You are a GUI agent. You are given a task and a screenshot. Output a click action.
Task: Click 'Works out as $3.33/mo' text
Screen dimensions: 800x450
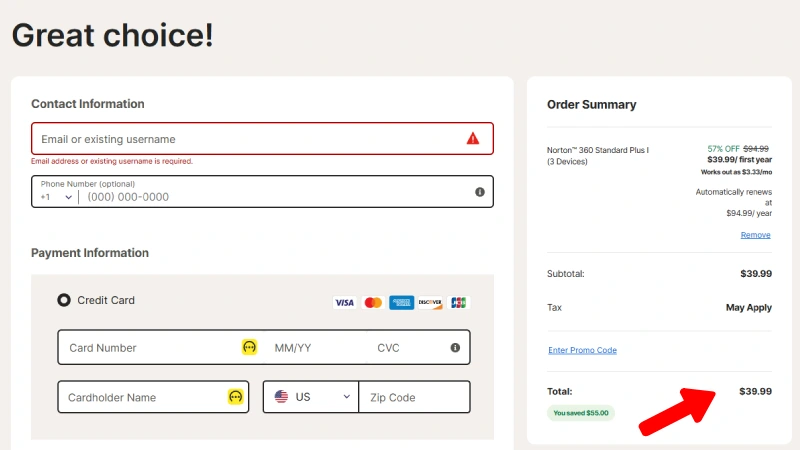[736, 172]
